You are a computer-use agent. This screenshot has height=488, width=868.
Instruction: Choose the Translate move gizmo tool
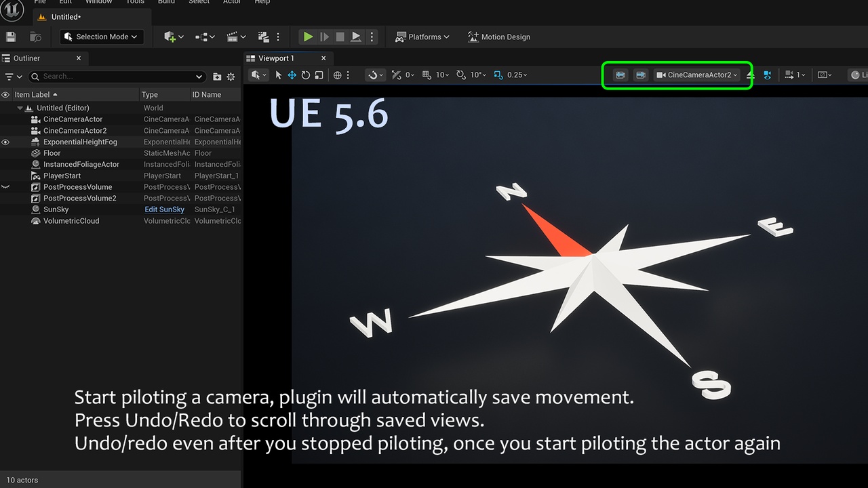pos(292,75)
